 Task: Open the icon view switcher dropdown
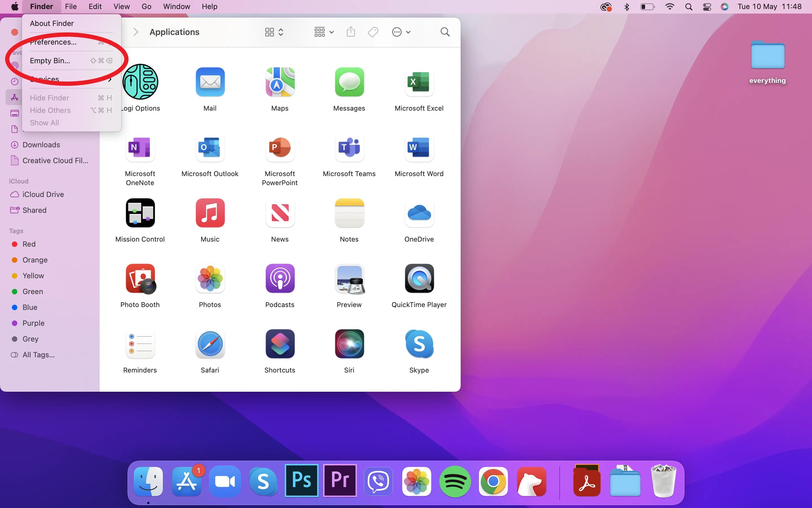tap(274, 32)
